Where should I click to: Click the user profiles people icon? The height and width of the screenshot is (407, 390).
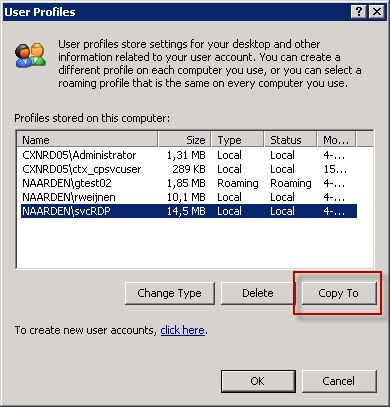[x=31, y=55]
